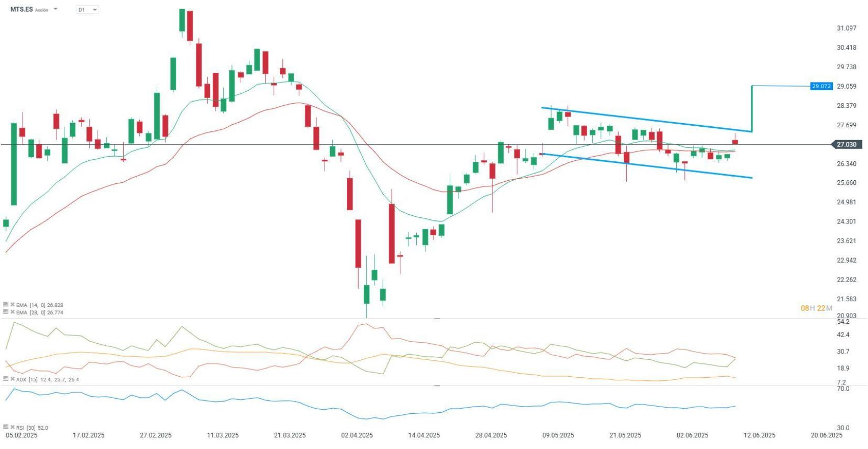Expand the MTS.ES symbol dropdown arrow
Viewport: 868px width, 449px height.
55,9
